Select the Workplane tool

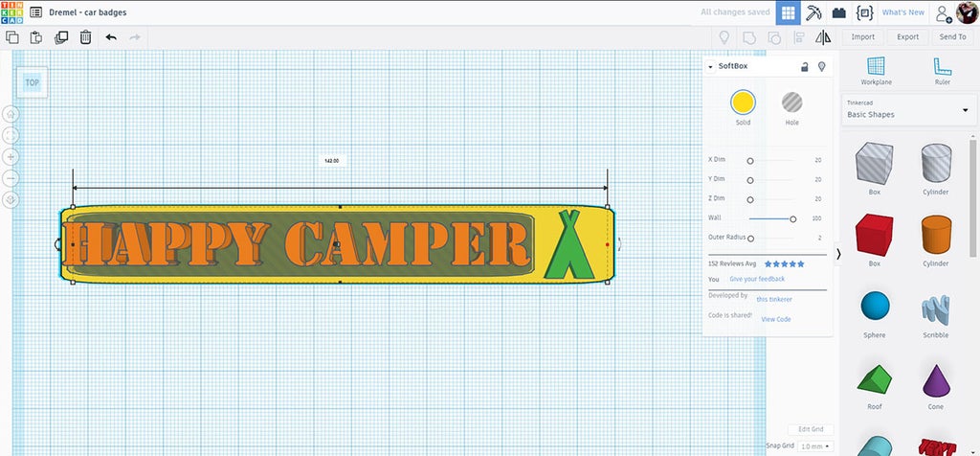tap(876, 71)
